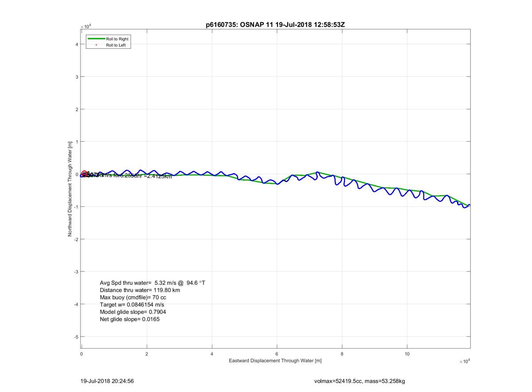Screen dimensions: 532x392
Task: Click the y-axis tick label "4"
Action: tap(77, 44)
